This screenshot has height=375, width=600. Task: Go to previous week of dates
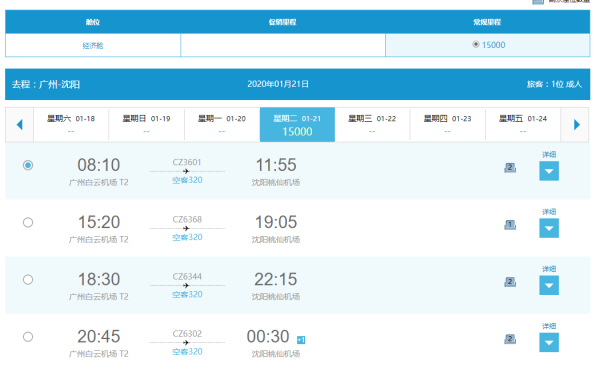20,125
